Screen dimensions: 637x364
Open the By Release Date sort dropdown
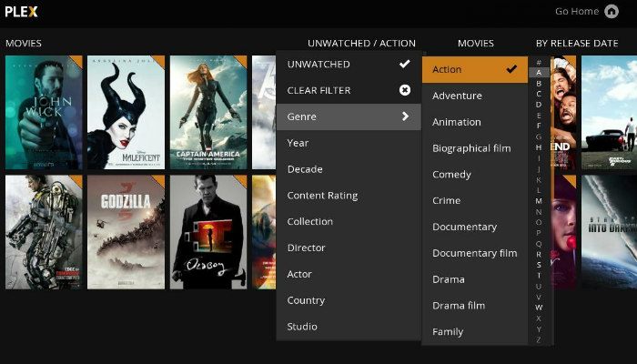click(576, 43)
